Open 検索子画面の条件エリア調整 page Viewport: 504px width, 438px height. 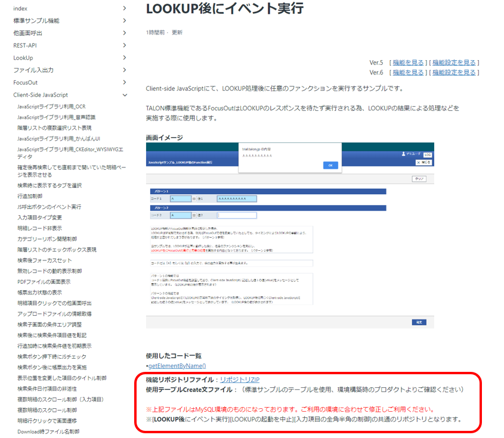click(x=50, y=324)
